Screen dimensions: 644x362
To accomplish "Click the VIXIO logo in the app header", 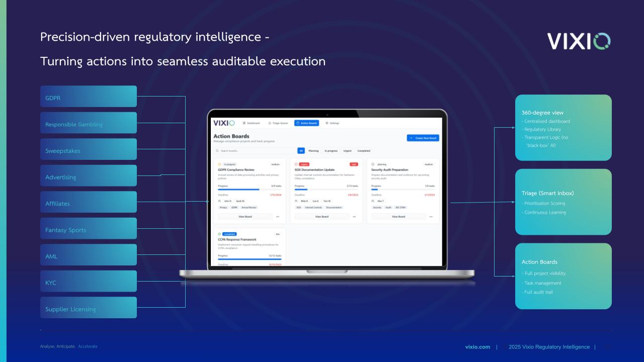I will click(x=224, y=123).
